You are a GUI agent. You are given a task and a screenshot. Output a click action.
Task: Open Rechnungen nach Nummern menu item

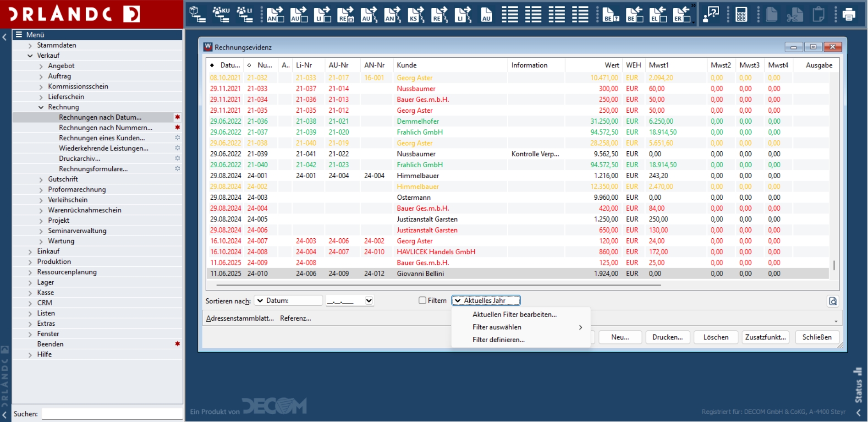coord(105,127)
